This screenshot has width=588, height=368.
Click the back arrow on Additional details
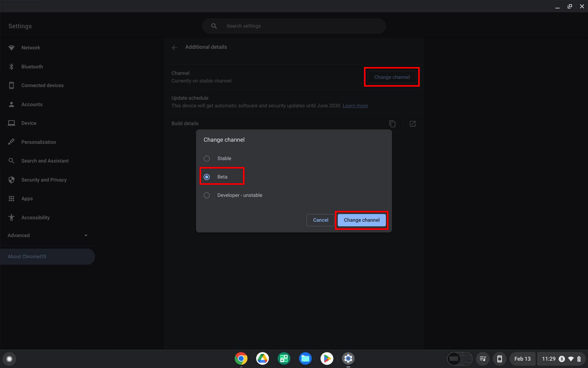[175, 47]
